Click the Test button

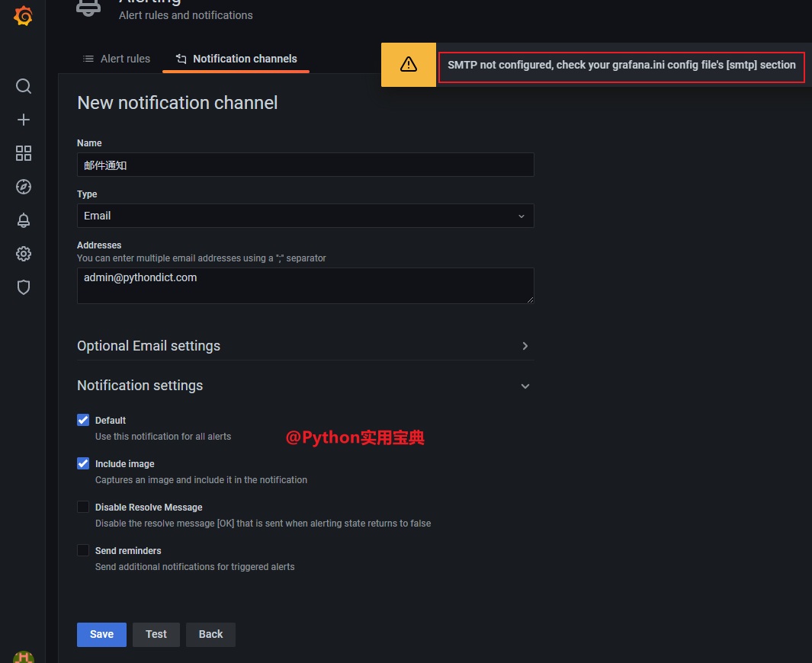point(156,635)
